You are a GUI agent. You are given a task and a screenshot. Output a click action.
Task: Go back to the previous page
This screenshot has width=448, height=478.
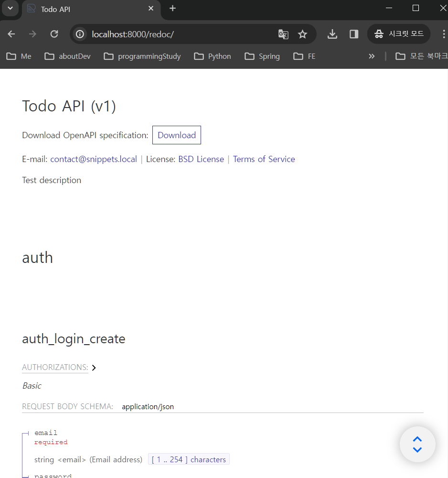pyautogui.click(x=11, y=34)
